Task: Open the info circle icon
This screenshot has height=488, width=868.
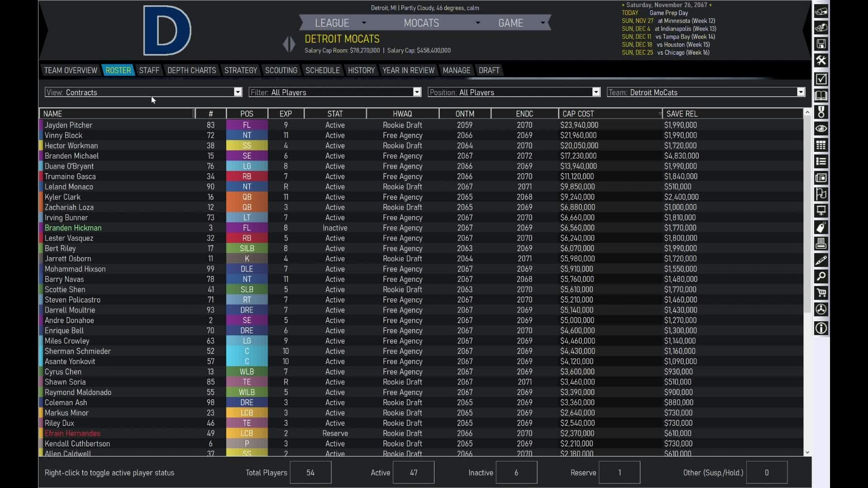Action: pos(821,328)
